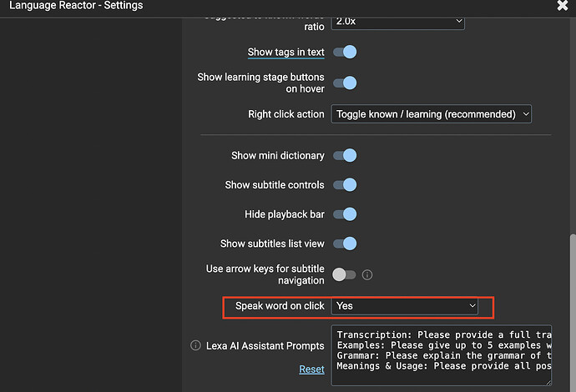Click the Show tags in text label link
The height and width of the screenshot is (392, 576).
(x=285, y=52)
